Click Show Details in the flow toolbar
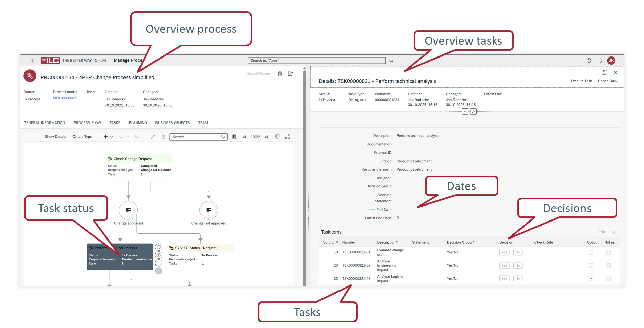 click(55, 137)
